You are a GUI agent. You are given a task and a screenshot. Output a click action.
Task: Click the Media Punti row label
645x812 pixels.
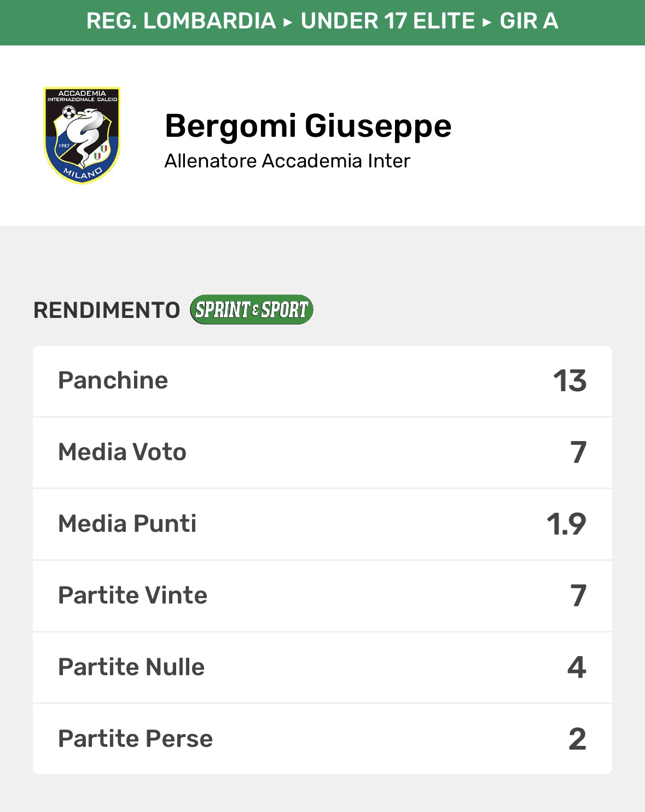coord(127,524)
